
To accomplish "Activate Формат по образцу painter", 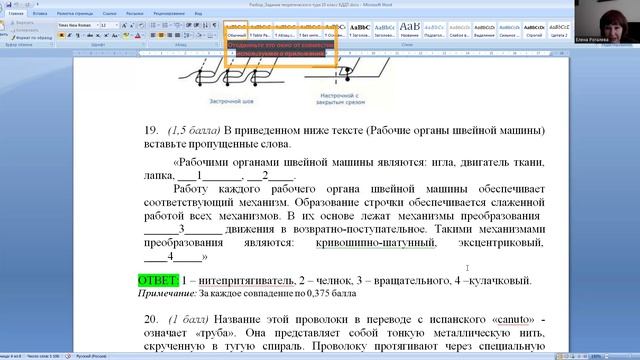I will pos(32,38).
